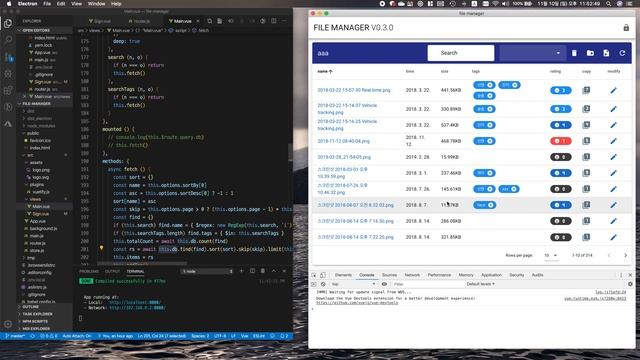This screenshot has height=360, width=640.
Task: Click the Search input field in File Manager
Action: [461, 53]
